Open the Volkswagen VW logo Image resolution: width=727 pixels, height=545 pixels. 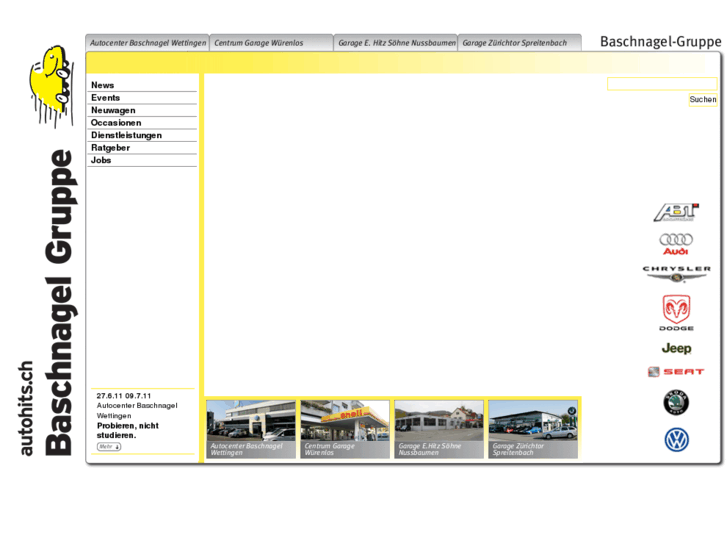point(676,440)
